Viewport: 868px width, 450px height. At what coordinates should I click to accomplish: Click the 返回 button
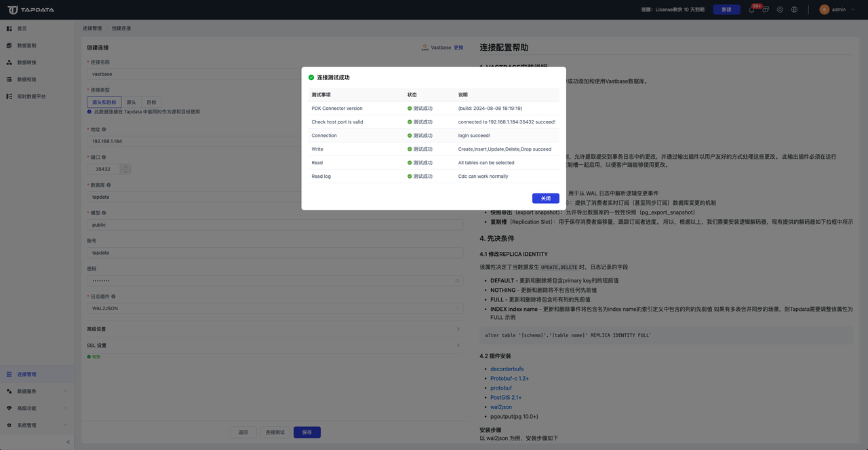click(243, 432)
